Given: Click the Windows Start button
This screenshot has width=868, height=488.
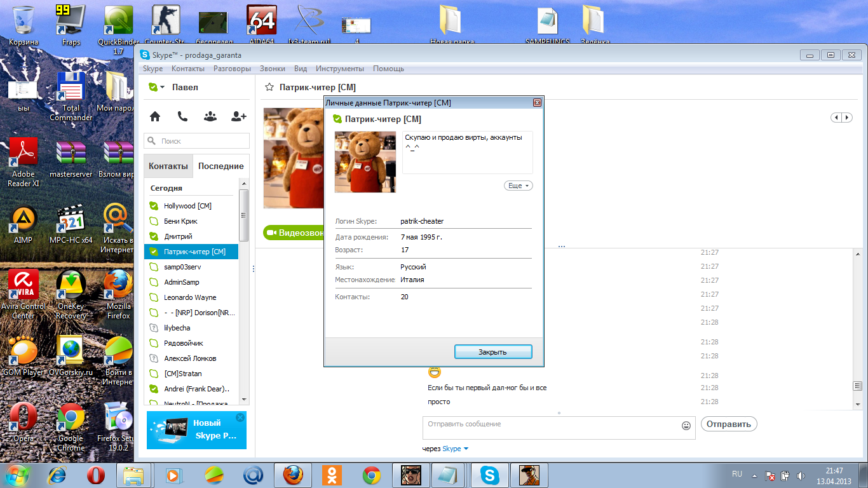Looking at the screenshot, I should (x=17, y=475).
